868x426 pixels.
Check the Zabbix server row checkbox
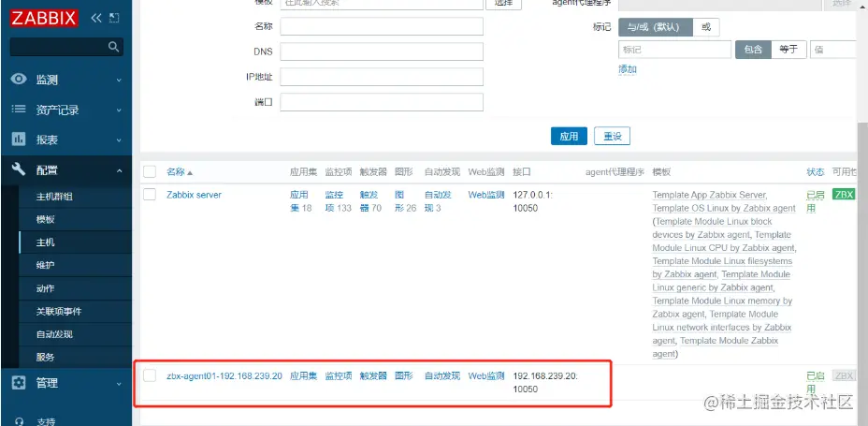[x=150, y=195]
